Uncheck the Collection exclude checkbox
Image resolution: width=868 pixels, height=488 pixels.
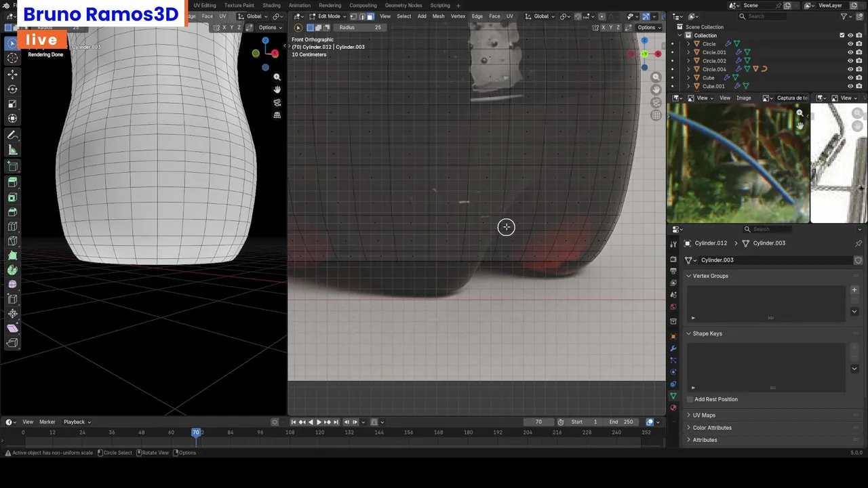tap(842, 35)
